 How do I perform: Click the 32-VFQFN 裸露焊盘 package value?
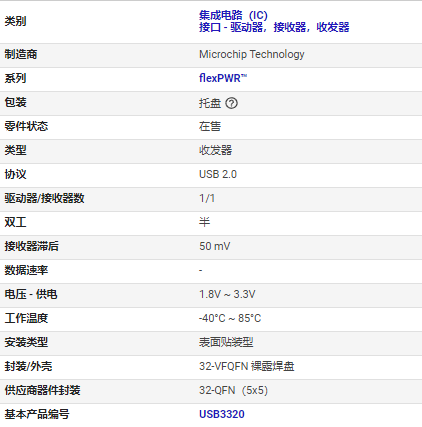[247, 366]
